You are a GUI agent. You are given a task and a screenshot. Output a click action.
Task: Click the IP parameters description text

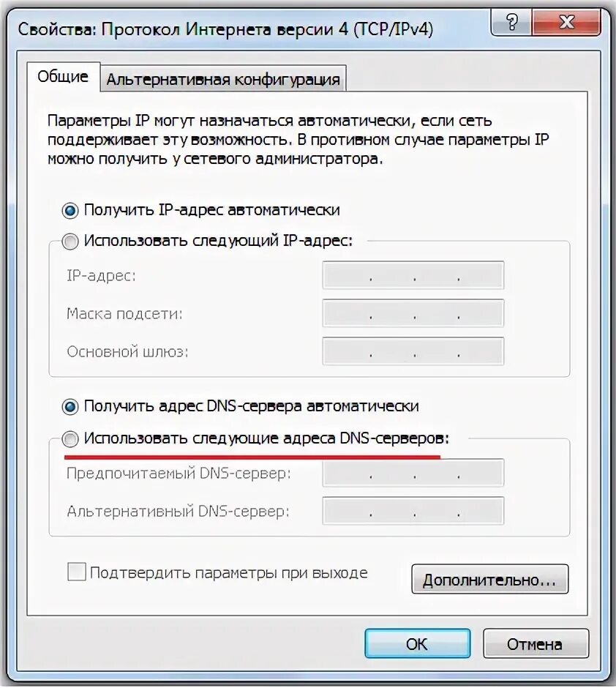coord(298,140)
